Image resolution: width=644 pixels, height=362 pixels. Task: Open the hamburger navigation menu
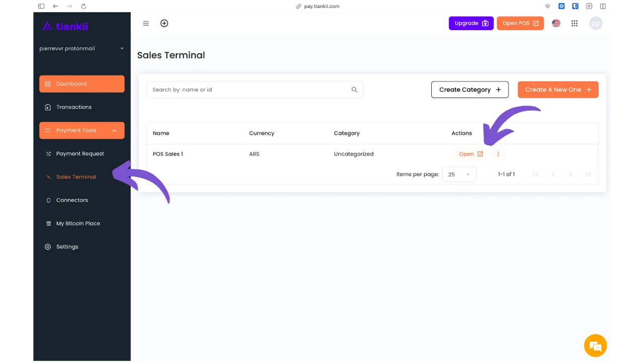tap(146, 23)
